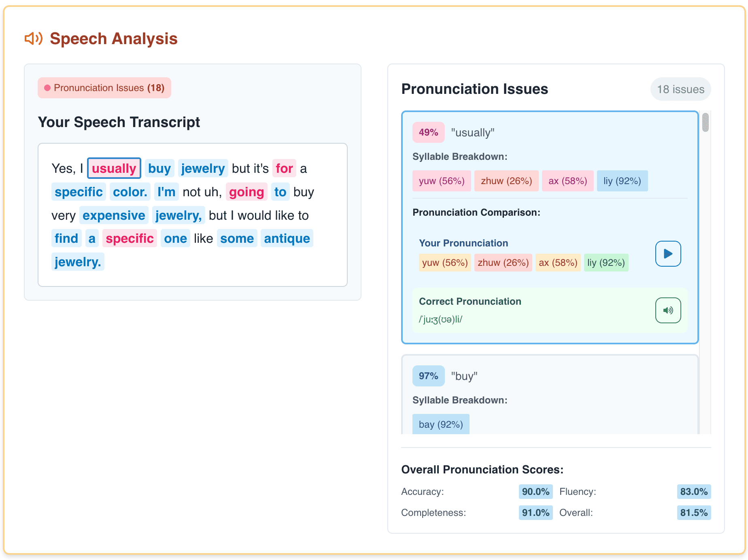Click the bay (92%) syllable under buy
748x560 pixels.
pyautogui.click(x=440, y=424)
